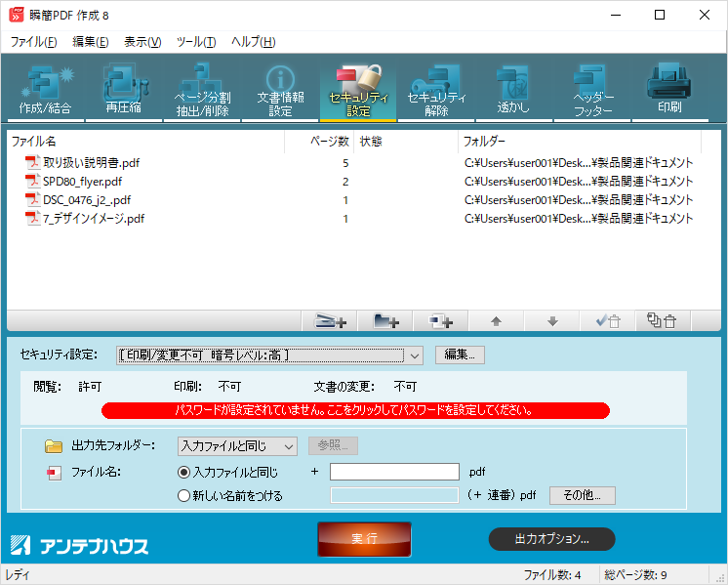
Task: Open ヘッダー フッター tool
Action: point(592,89)
